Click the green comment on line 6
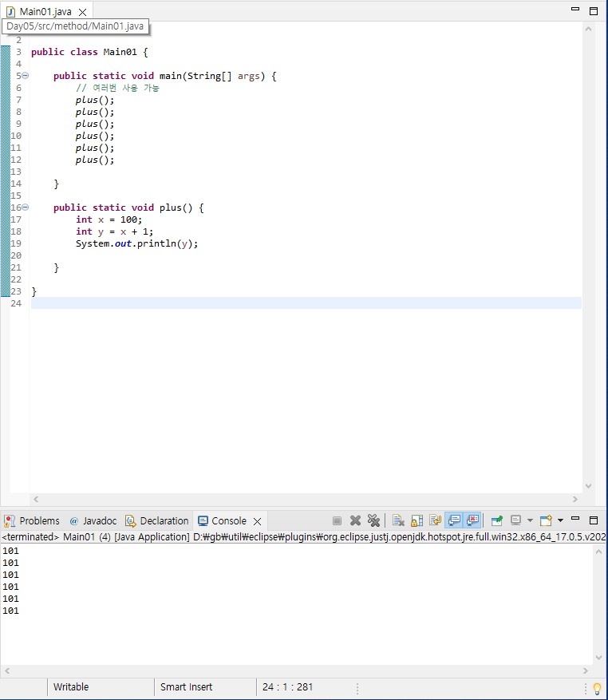 (117, 88)
